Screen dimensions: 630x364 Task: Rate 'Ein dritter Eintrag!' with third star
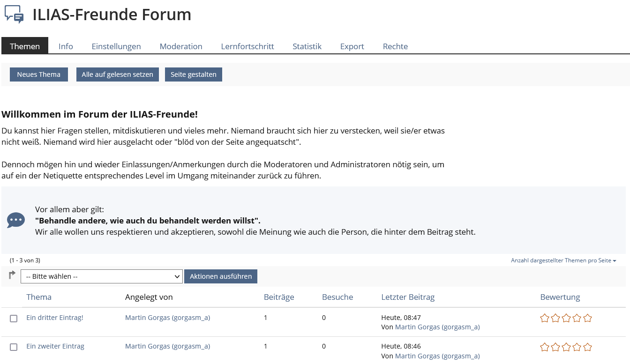566,318
